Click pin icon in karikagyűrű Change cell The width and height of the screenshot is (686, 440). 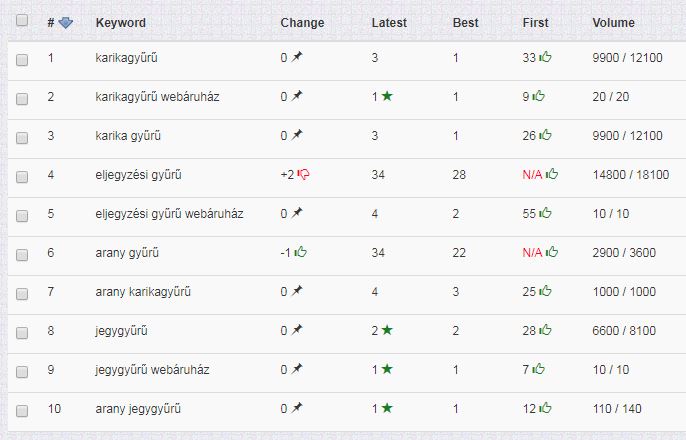[297, 57]
